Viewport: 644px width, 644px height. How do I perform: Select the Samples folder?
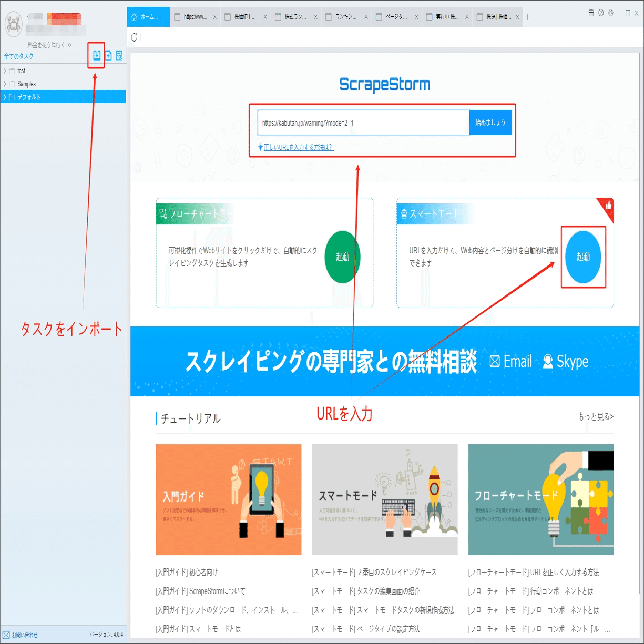click(x=63, y=84)
